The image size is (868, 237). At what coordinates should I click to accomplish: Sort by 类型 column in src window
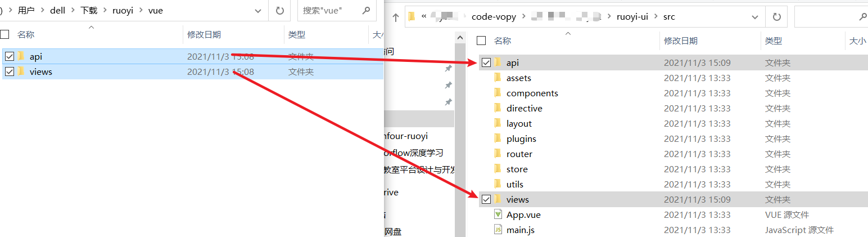click(x=774, y=41)
